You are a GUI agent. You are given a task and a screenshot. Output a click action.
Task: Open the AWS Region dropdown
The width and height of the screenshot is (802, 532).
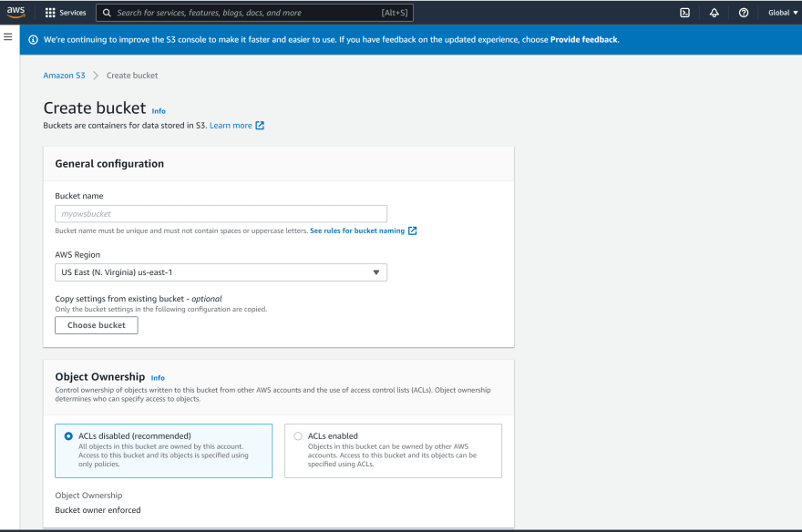221,272
